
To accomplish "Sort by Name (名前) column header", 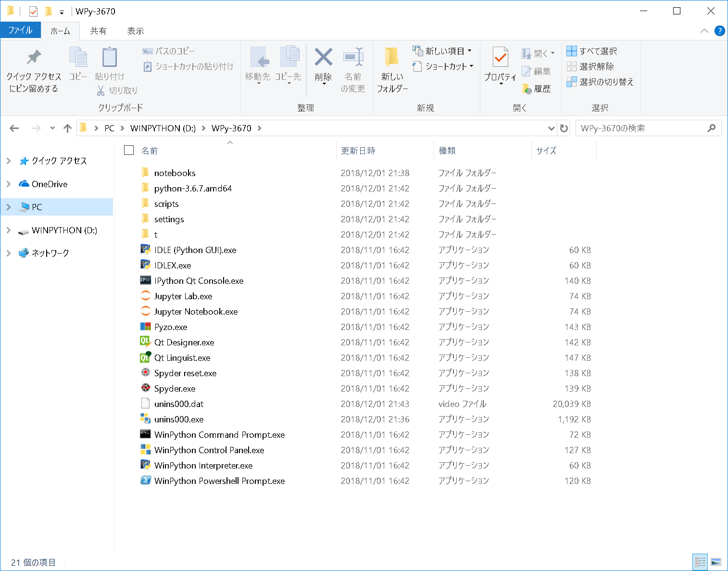I will (x=149, y=151).
